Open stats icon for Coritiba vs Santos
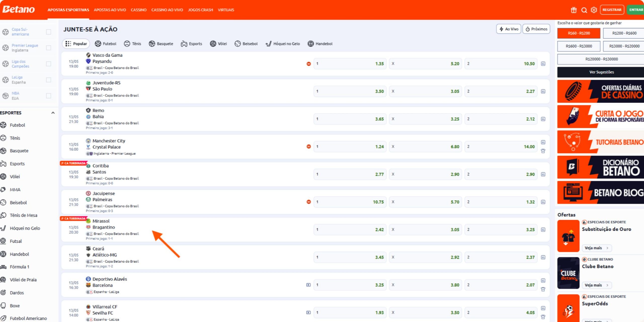 (x=543, y=174)
